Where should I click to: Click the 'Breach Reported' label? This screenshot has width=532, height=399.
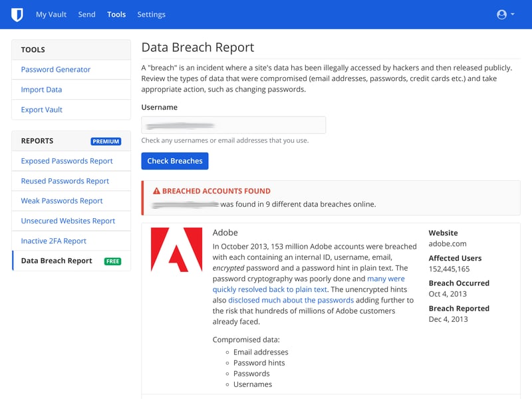(459, 309)
